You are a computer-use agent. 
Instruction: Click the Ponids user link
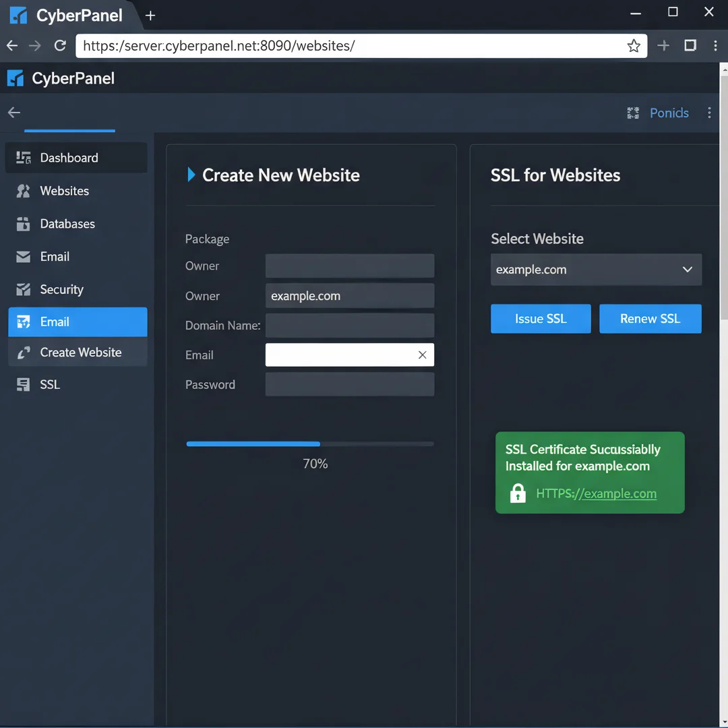[669, 113]
